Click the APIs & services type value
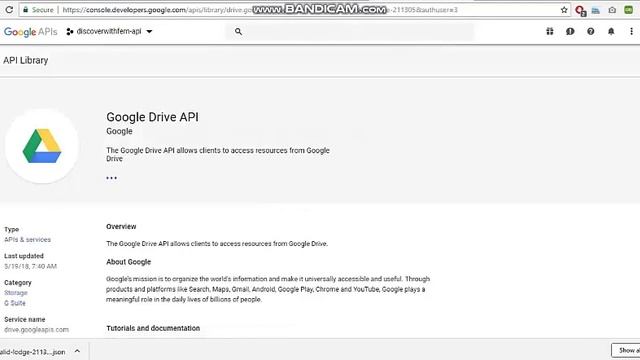 pyautogui.click(x=27, y=240)
